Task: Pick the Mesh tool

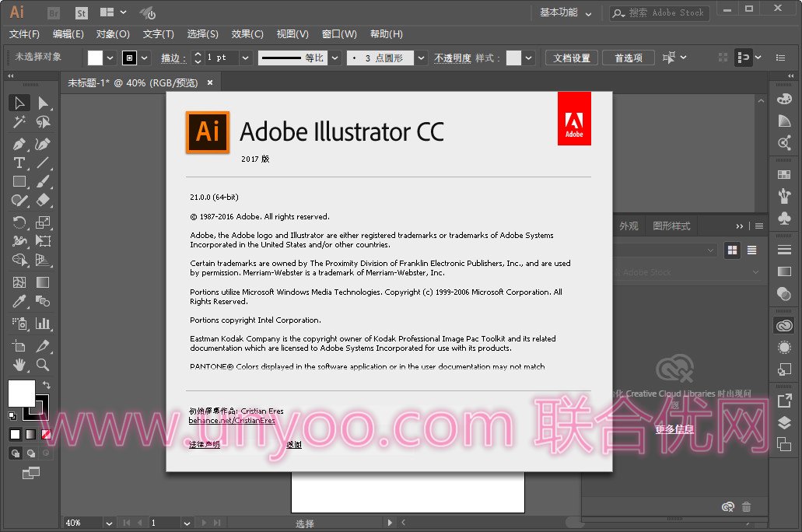Action: [x=19, y=282]
